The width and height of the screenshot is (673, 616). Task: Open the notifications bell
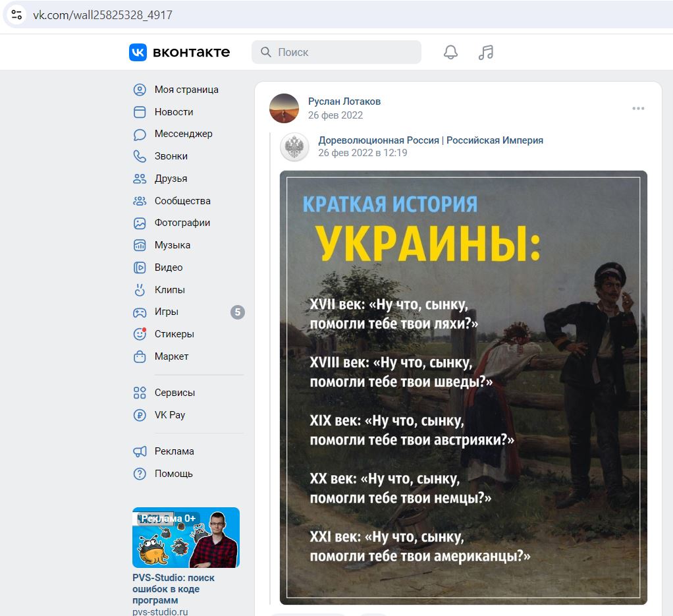(x=450, y=52)
